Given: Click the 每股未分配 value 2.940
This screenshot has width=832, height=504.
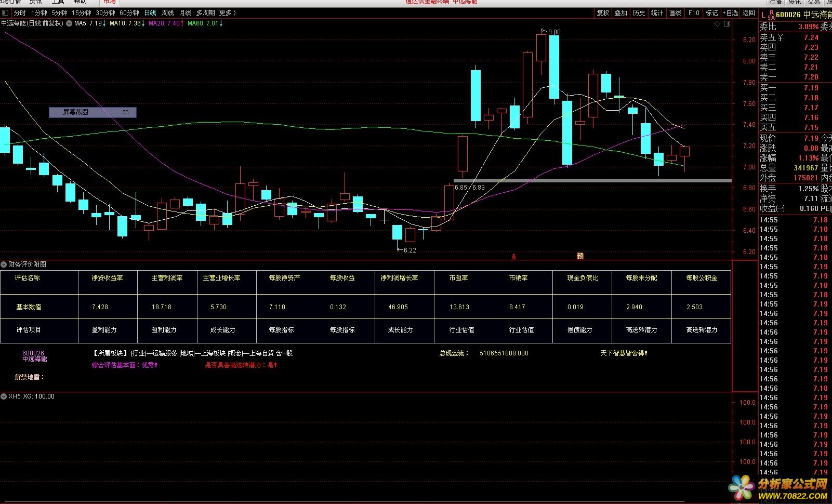Looking at the screenshot, I should click(x=634, y=307).
